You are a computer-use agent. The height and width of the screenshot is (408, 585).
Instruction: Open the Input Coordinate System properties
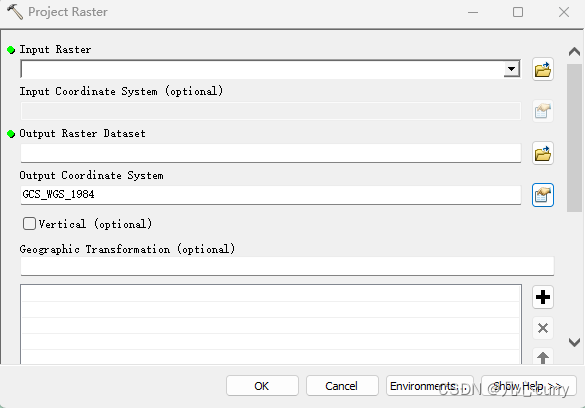(543, 111)
